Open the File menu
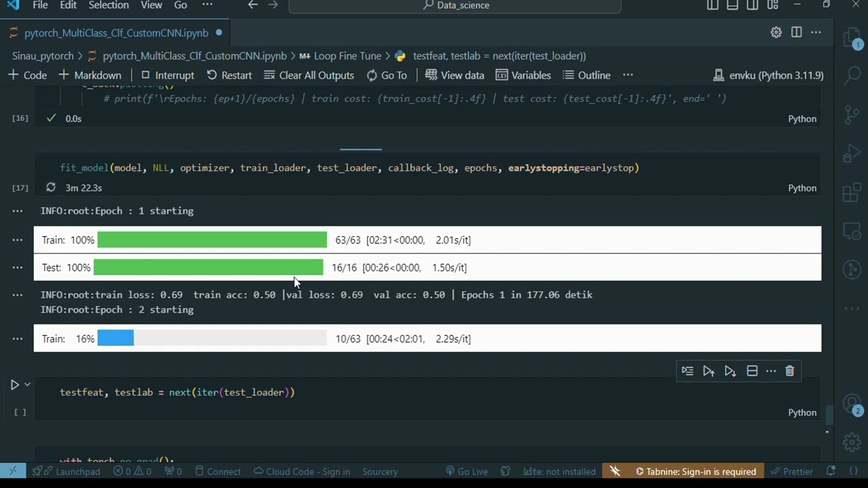Screen dimensions: 868x488 point(40,5)
